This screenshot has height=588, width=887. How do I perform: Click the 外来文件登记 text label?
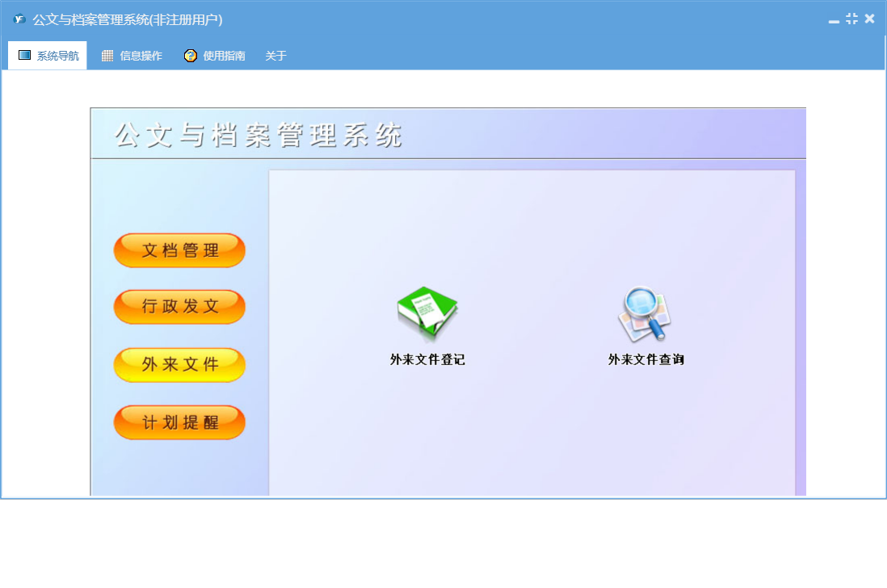click(x=427, y=360)
